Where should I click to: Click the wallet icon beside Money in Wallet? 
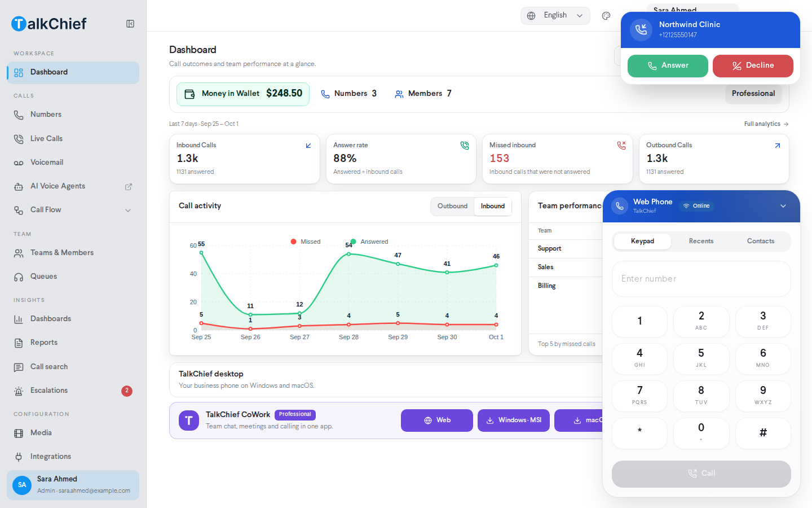pyautogui.click(x=190, y=94)
